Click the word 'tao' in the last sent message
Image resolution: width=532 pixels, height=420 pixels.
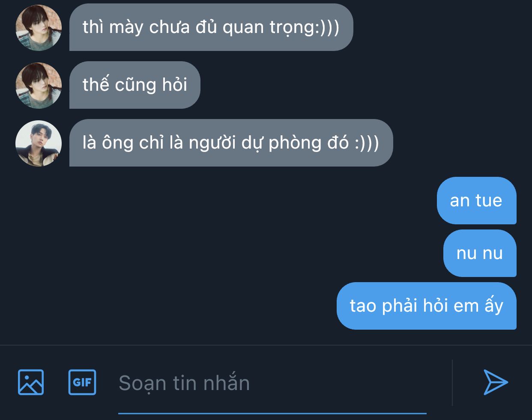point(363,306)
